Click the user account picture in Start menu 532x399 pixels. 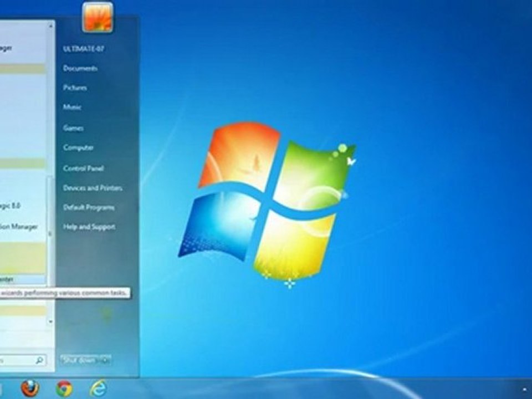(x=98, y=17)
